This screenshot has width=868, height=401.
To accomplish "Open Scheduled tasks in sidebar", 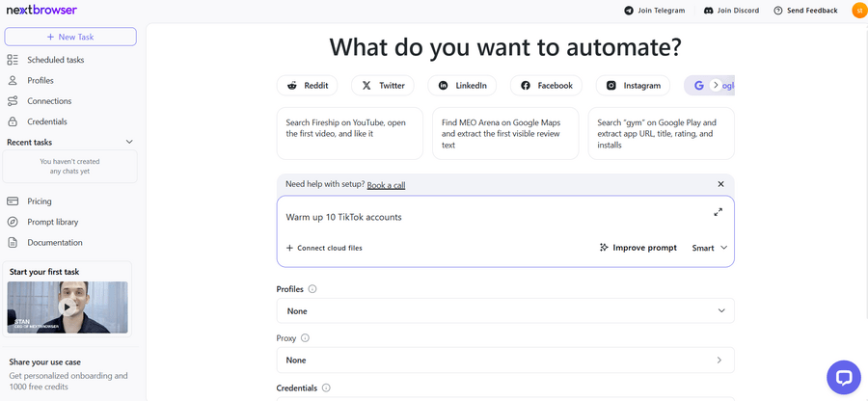I will pos(55,60).
